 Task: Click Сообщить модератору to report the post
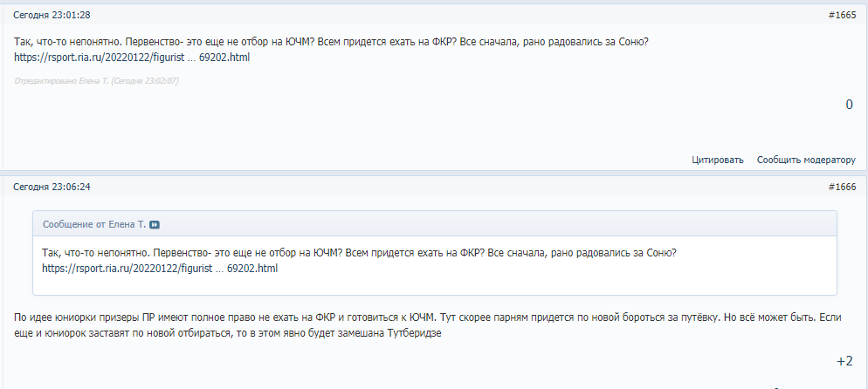805,160
